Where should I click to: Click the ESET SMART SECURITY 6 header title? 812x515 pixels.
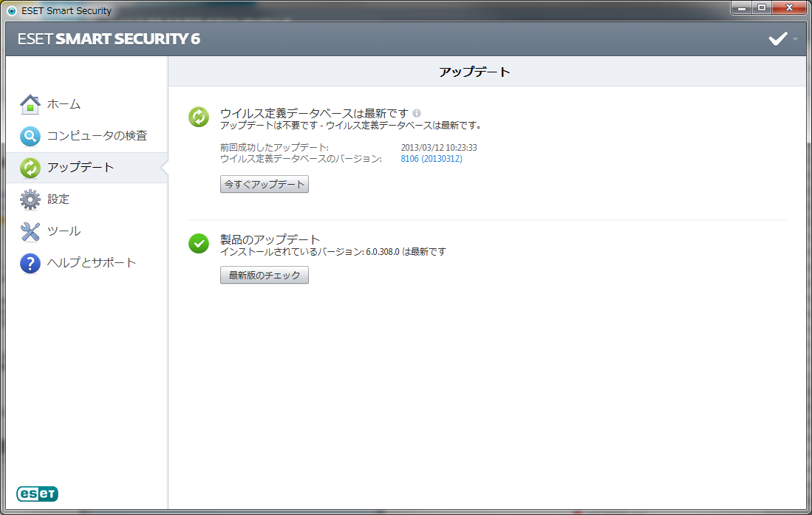[x=109, y=39]
